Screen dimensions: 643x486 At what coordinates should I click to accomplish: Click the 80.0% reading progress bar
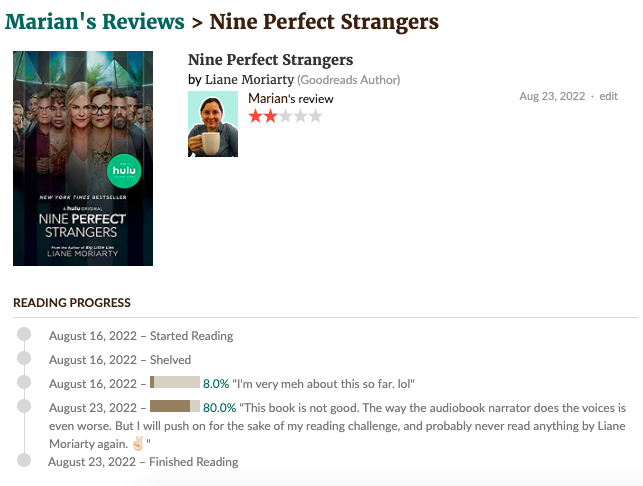175,406
